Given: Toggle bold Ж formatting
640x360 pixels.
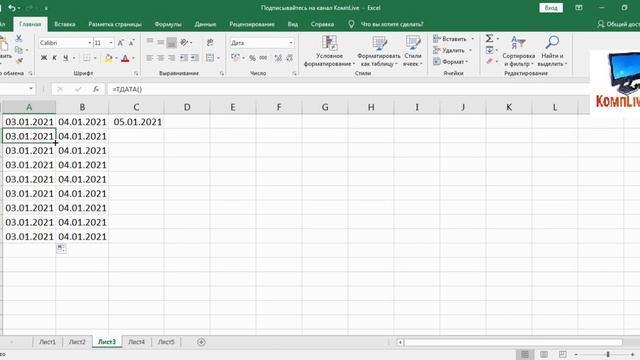Looking at the screenshot, I should (44, 58).
